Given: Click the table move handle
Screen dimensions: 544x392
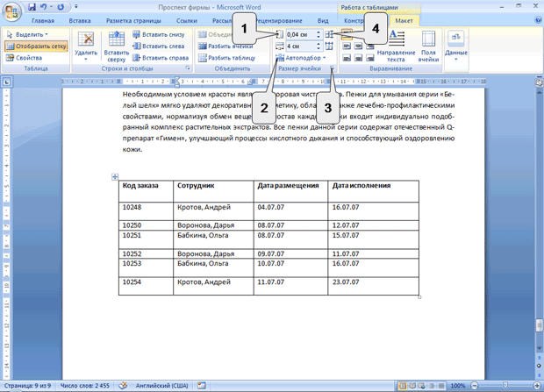Looking at the screenshot, I should click(x=115, y=177).
